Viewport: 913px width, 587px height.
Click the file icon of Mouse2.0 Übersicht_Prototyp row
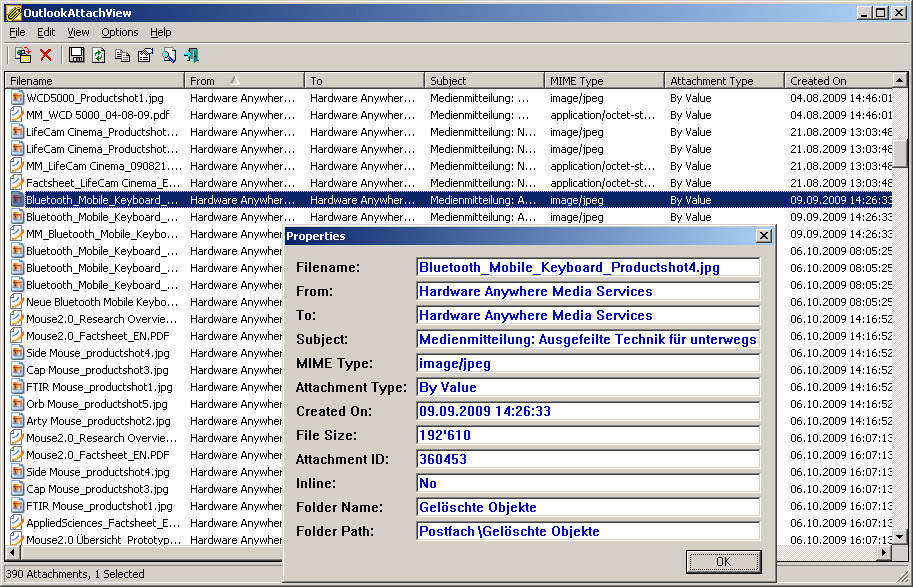coord(17,539)
